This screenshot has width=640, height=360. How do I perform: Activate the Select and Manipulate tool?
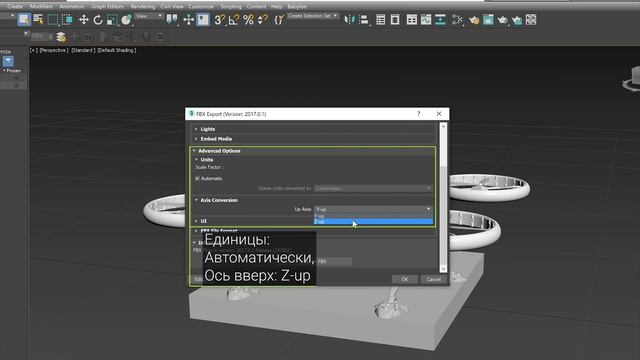tap(188, 20)
